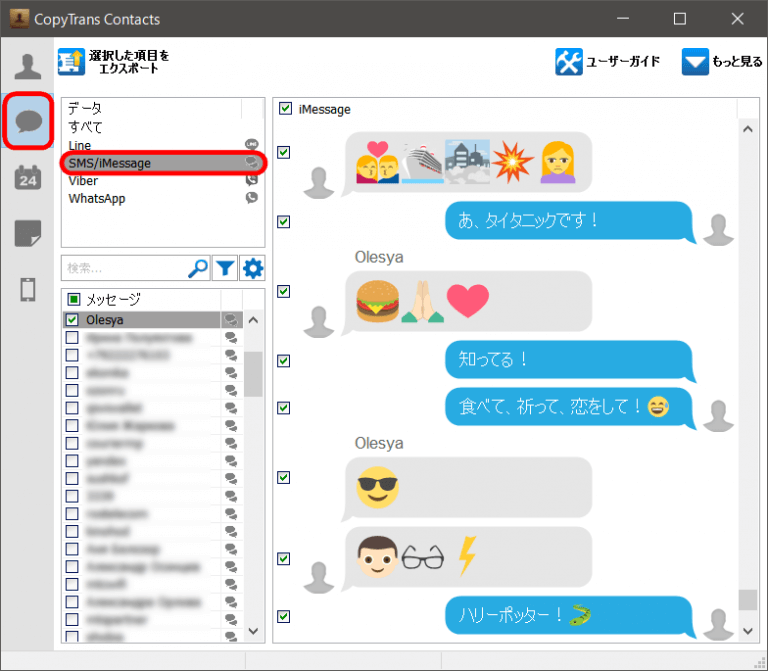768x671 pixels.
Task: Select the Olesya conversation row
Action: 152,320
